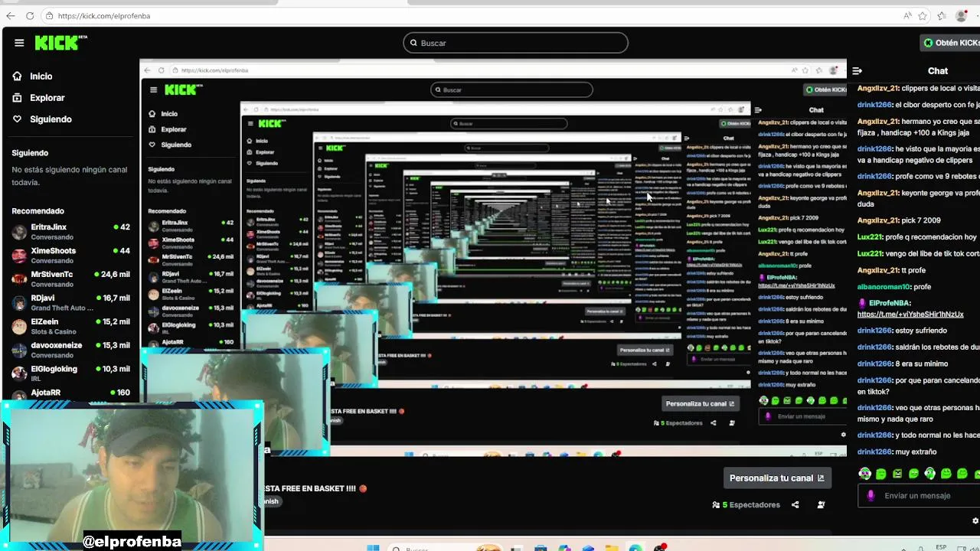This screenshot has width=980, height=551.
Task: Open Inicio in the sidebar
Action: tap(33, 77)
